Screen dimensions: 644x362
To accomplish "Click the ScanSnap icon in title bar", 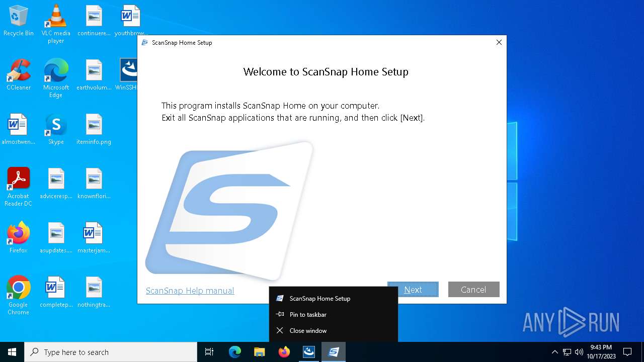I will click(x=145, y=43).
